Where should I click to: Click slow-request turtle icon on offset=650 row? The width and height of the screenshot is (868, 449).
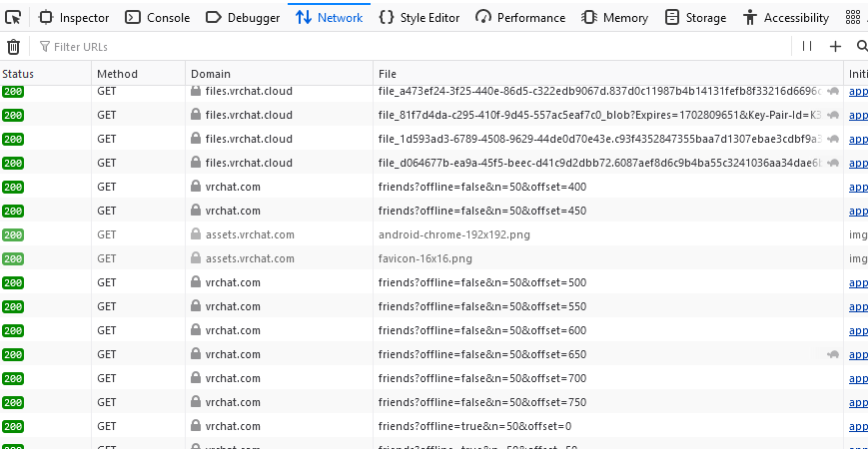coord(833,354)
